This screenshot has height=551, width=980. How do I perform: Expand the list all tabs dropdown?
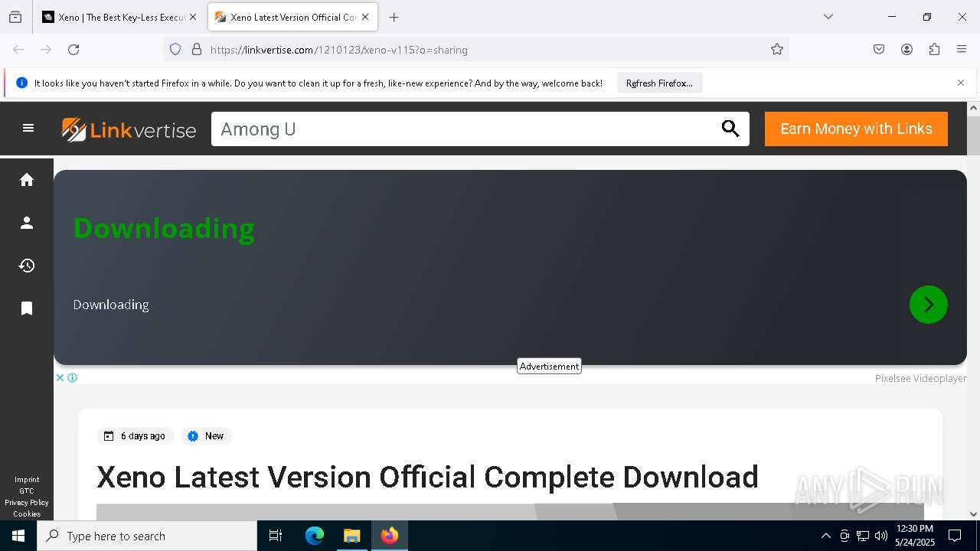pyautogui.click(x=828, y=17)
